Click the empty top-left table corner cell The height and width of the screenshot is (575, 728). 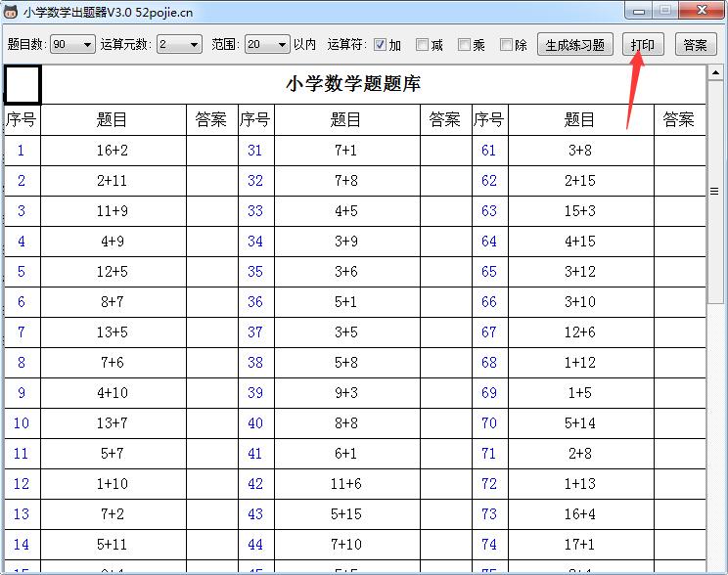[x=23, y=84]
